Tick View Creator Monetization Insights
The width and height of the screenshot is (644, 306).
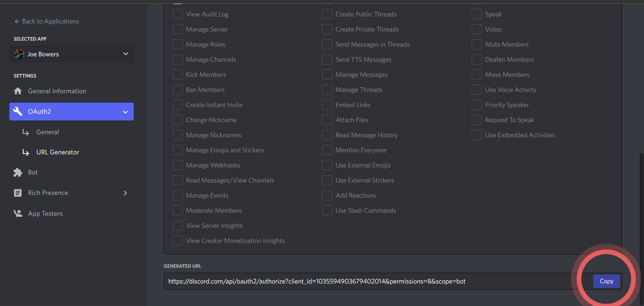point(178,241)
